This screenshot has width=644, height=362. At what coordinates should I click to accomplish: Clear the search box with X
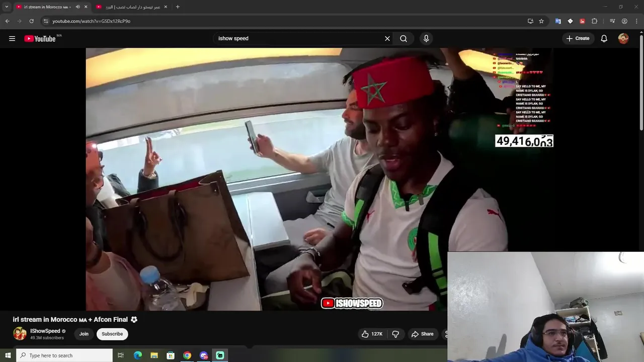pyautogui.click(x=387, y=39)
